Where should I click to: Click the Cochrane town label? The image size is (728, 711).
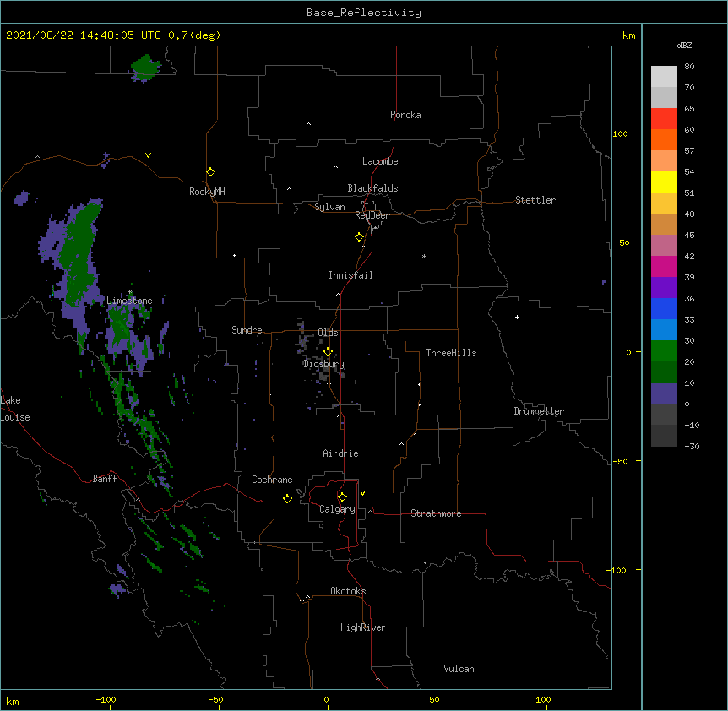click(272, 480)
